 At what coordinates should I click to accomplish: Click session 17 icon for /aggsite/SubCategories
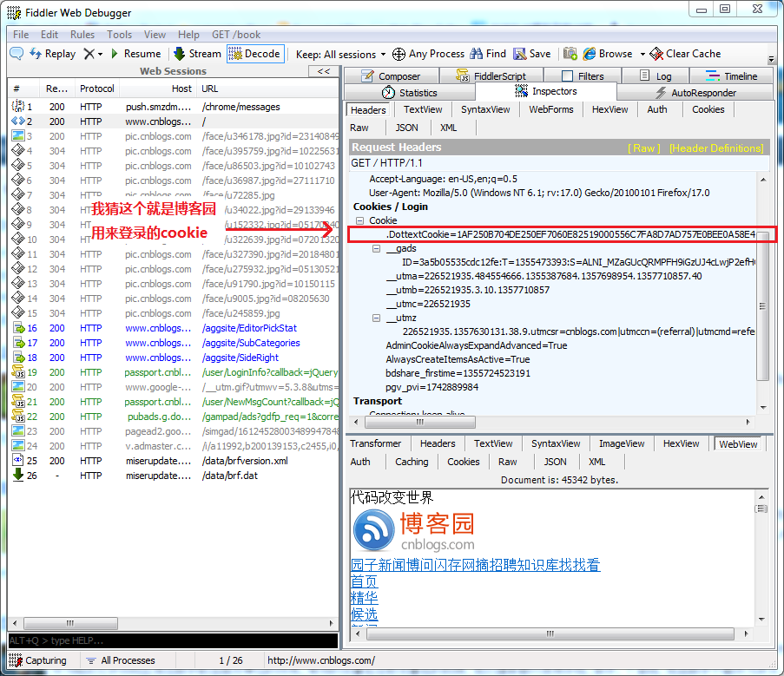[x=18, y=343]
